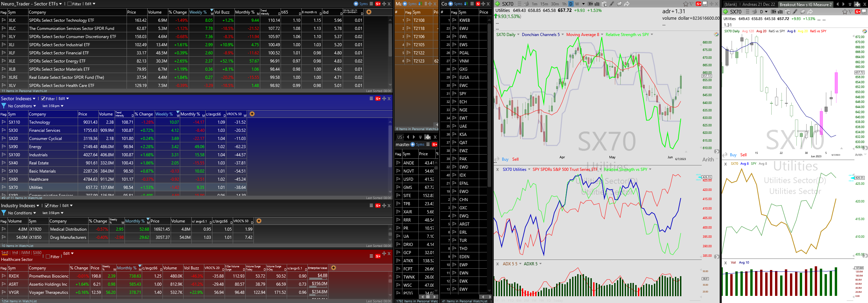Select the IWM tab in the red panel
868x303 pixels.
tap(25, 253)
